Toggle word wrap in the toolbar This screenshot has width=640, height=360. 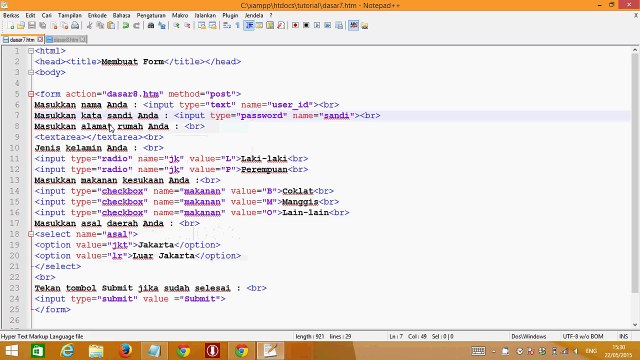[227, 25]
